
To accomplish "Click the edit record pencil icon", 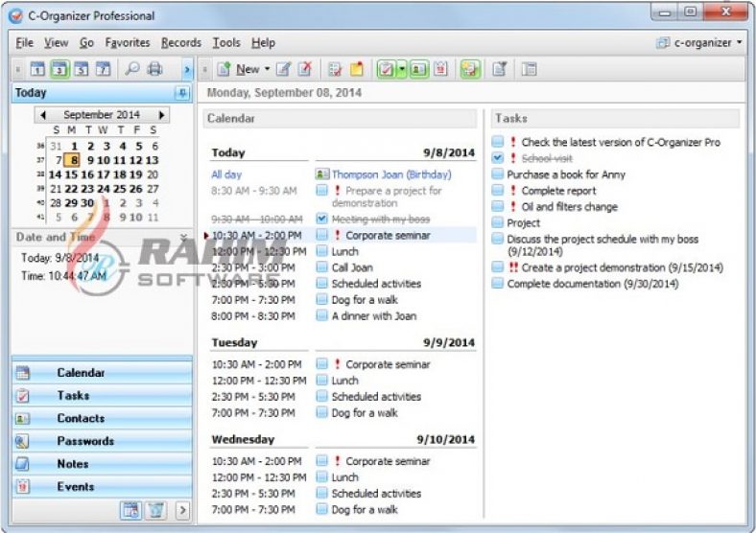I will (x=283, y=69).
